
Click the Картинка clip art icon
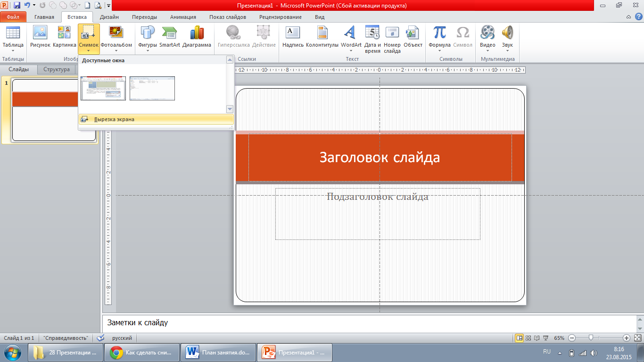[x=64, y=33]
